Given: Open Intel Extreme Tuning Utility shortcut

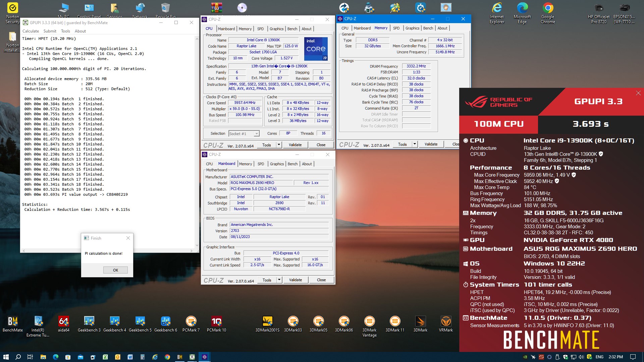Looking at the screenshot, I should click(38, 326).
